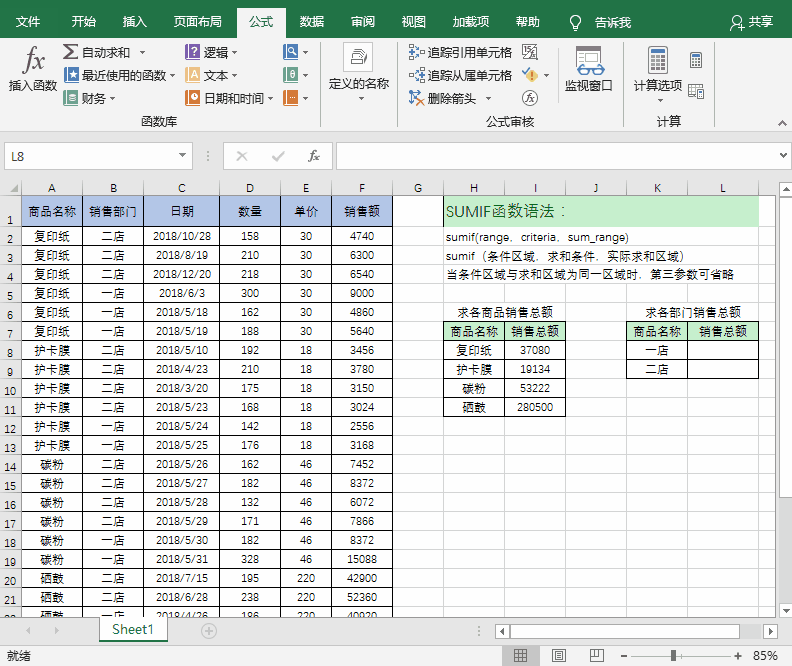Click Show Formulas icon
Viewport: 792px width, 666px height.
[530, 52]
